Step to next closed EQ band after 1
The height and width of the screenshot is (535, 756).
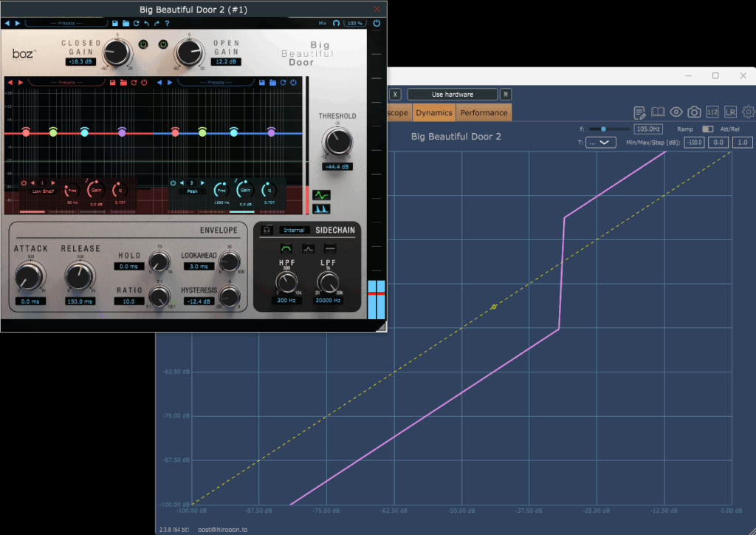(53, 183)
